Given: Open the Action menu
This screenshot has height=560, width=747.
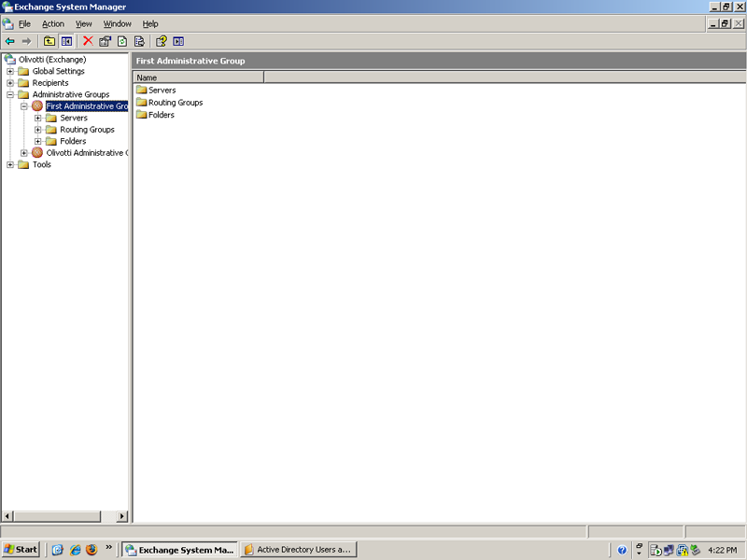Looking at the screenshot, I should pos(53,24).
